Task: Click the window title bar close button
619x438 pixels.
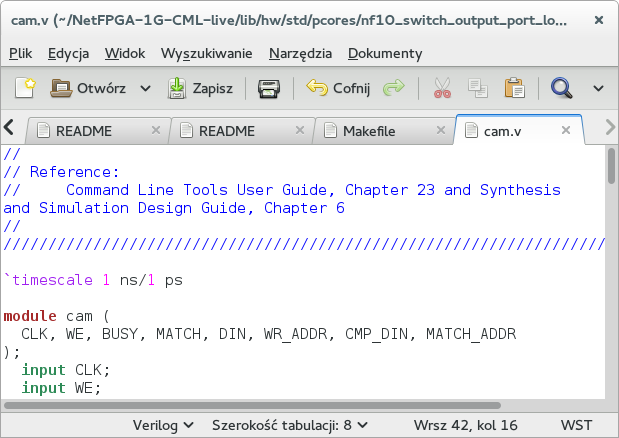Action: tap(599, 20)
